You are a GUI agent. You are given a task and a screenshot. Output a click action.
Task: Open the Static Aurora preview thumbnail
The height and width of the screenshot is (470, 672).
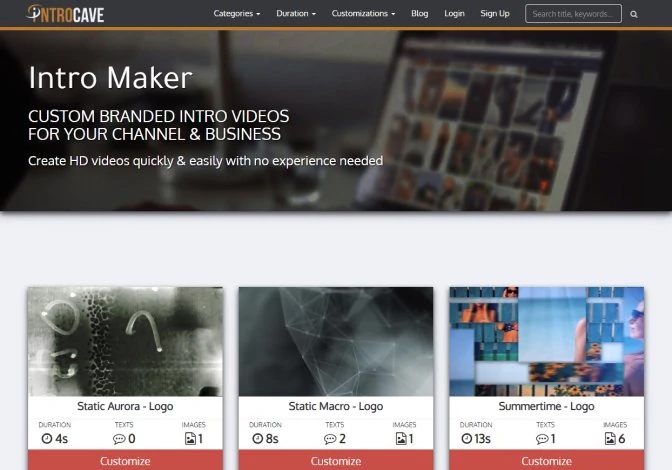coord(125,341)
